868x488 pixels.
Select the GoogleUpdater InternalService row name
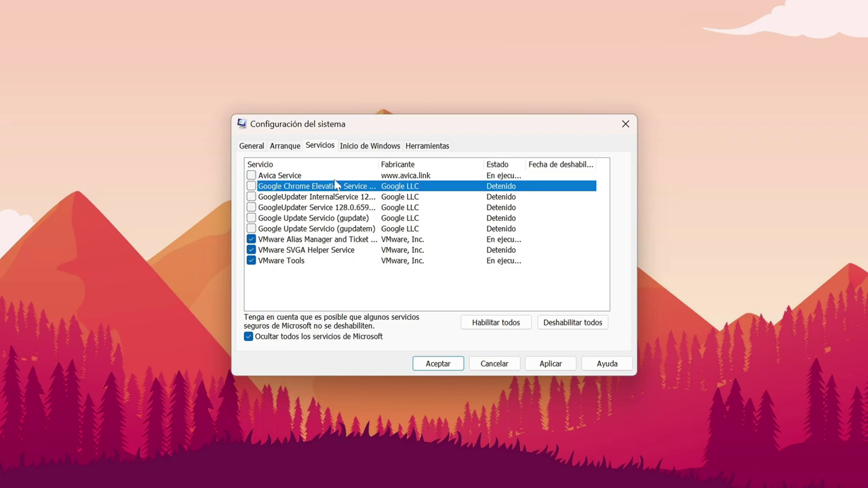coord(317,197)
